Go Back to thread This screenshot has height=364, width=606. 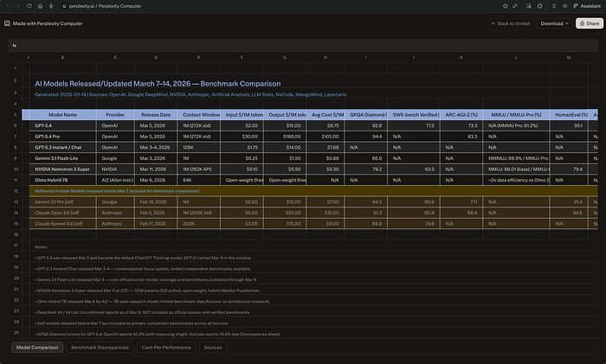tap(511, 23)
